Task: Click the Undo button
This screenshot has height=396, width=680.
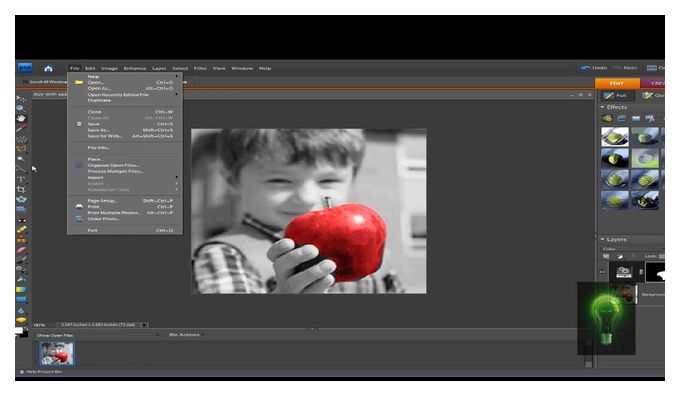Action: click(x=594, y=68)
